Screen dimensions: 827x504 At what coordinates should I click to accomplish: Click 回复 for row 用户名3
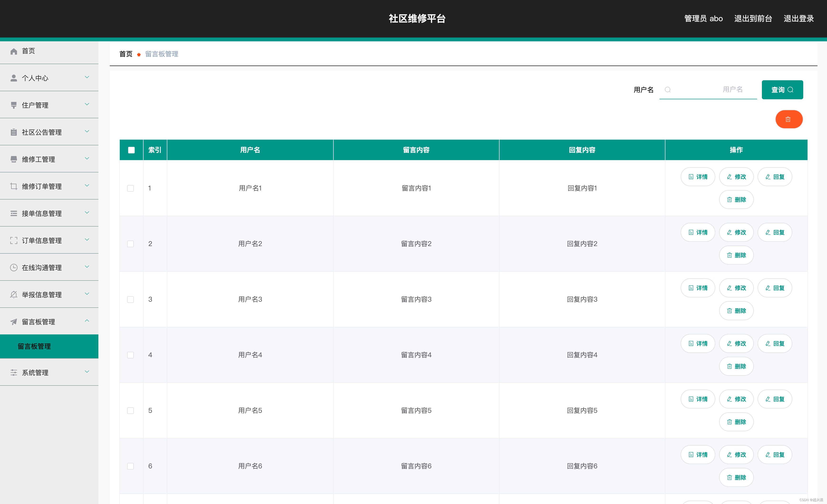coord(775,288)
